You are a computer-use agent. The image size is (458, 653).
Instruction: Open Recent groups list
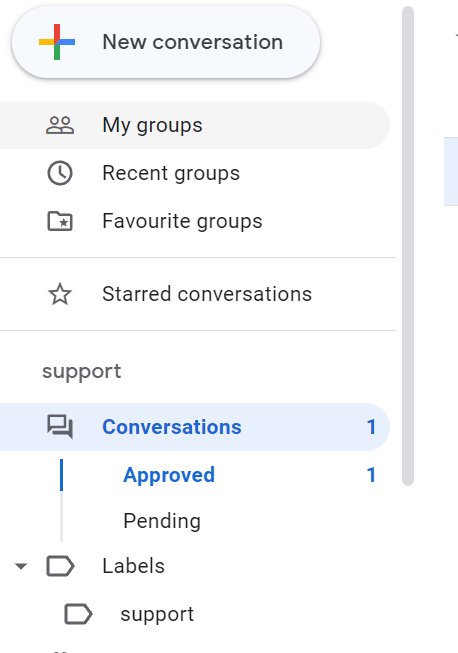pyautogui.click(x=194, y=173)
